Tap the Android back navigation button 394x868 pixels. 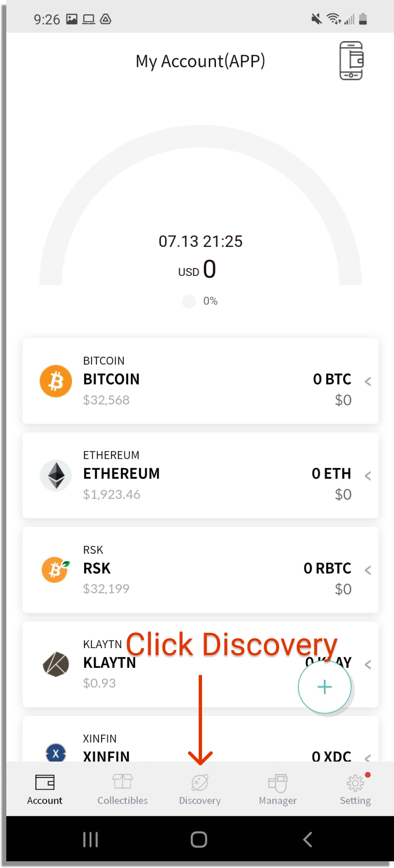click(308, 839)
